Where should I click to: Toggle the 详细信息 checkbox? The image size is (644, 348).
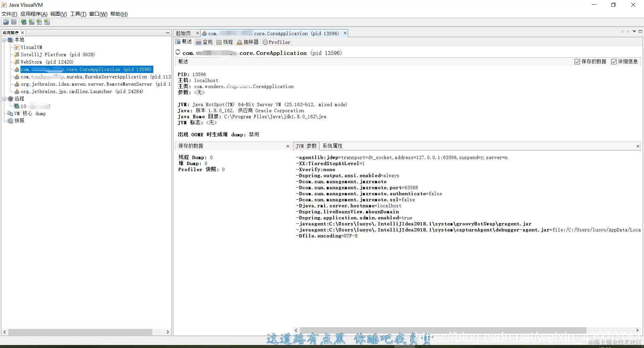point(614,62)
